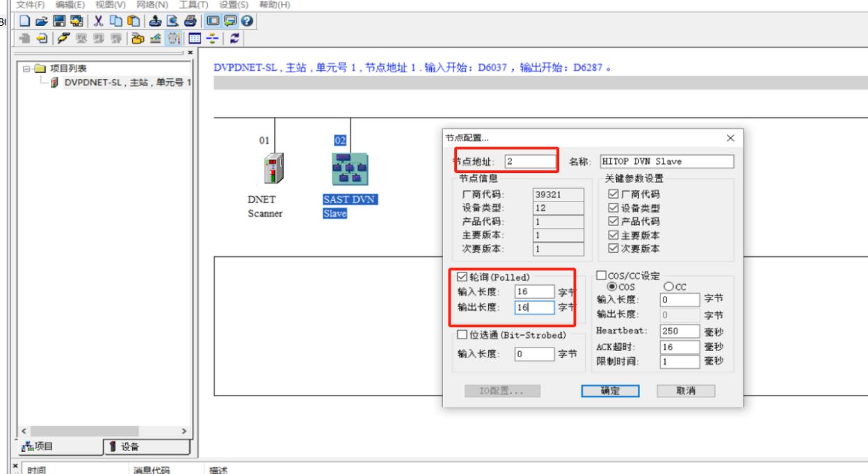Click the Heartbeat value field
The image size is (868, 474).
[679, 331]
